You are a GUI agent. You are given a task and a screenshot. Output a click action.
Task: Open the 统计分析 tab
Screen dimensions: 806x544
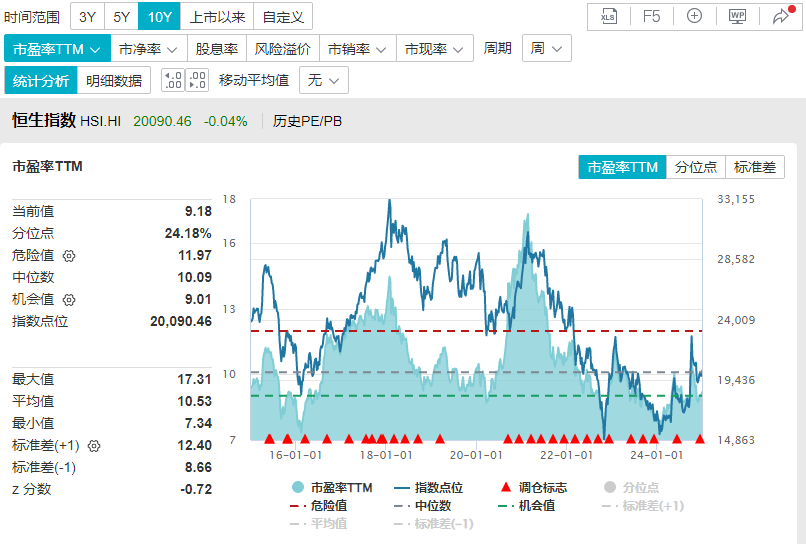point(41,81)
